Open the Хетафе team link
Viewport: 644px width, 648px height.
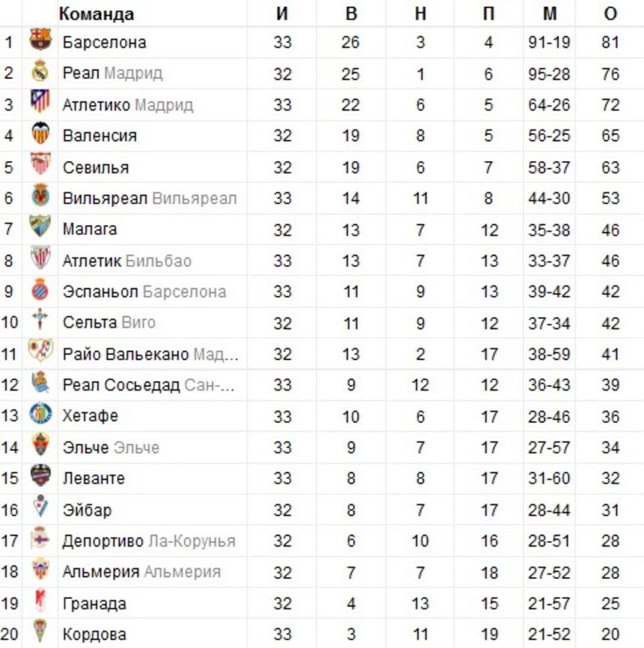pyautogui.click(x=90, y=416)
